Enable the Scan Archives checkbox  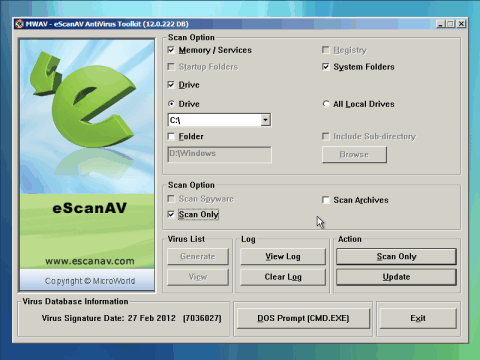[x=326, y=200]
